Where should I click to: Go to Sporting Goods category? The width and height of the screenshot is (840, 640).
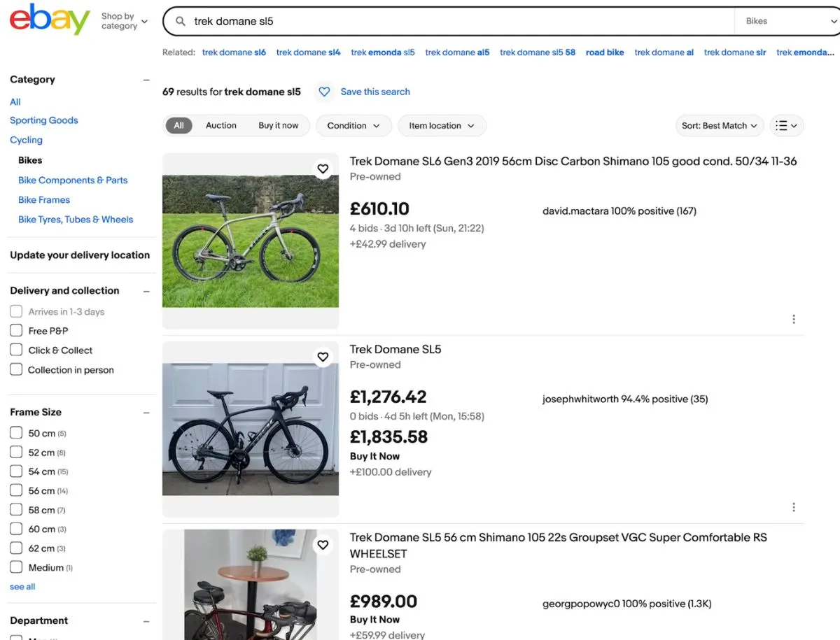(x=44, y=120)
